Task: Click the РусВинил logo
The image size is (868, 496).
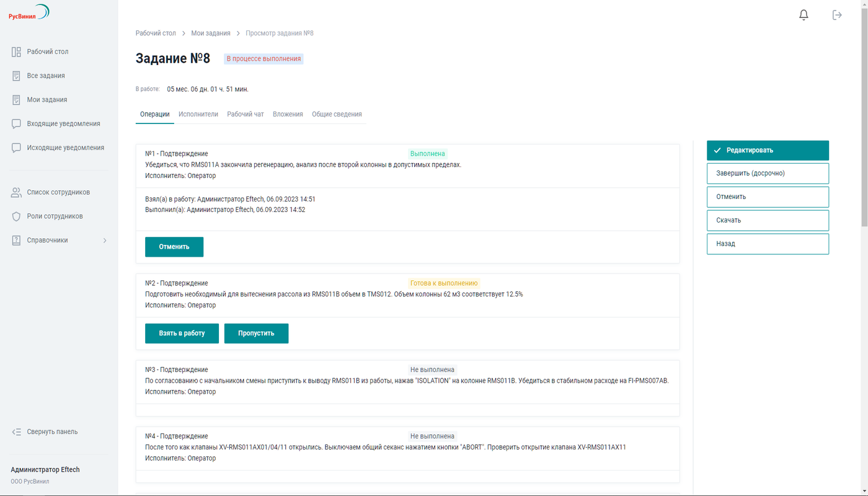Action: (x=29, y=13)
